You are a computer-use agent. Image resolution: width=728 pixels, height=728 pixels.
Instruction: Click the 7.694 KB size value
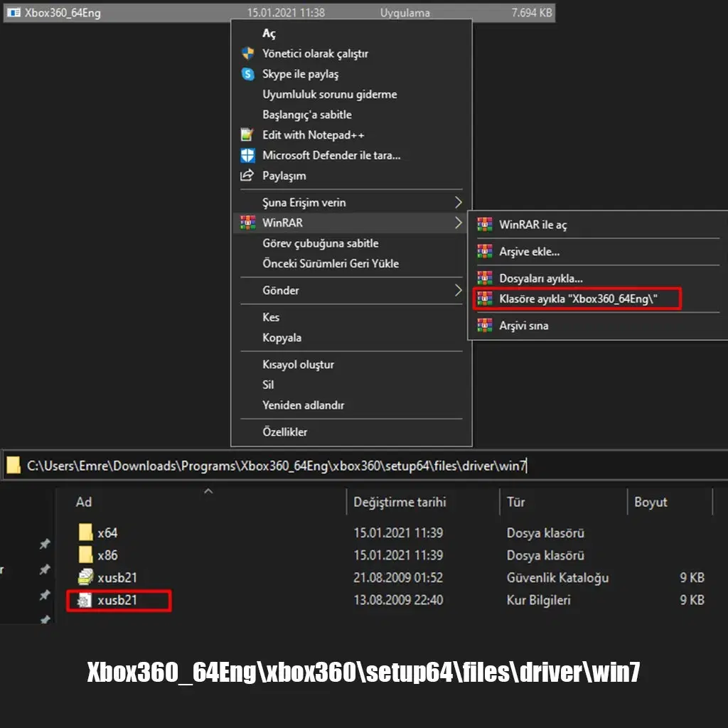coord(532,13)
